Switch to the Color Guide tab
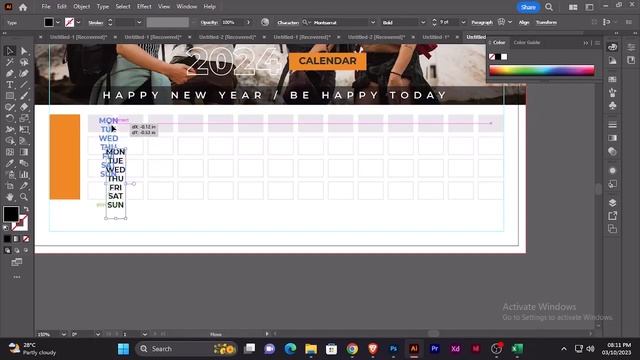640x360 pixels. 527,42
